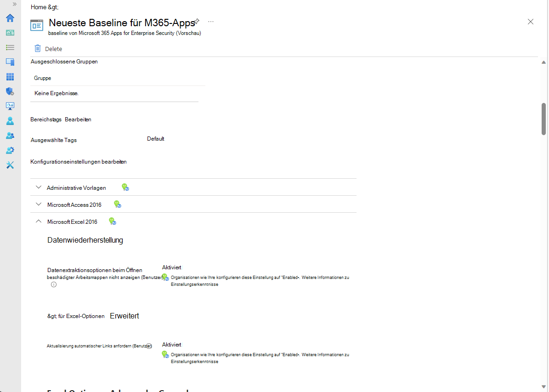This screenshot has width=549, height=392.
Task: Open All services list icon
Action: (x=10, y=47)
